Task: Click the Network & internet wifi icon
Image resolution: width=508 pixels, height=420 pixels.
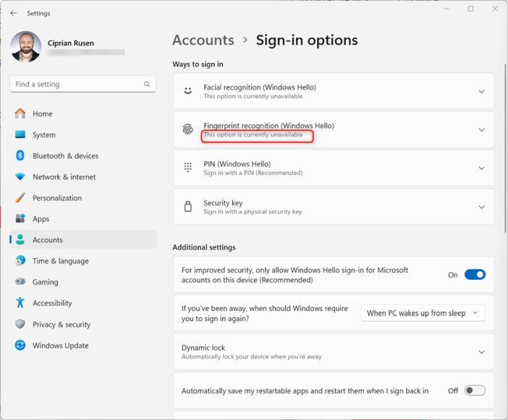Action: pyautogui.click(x=20, y=176)
